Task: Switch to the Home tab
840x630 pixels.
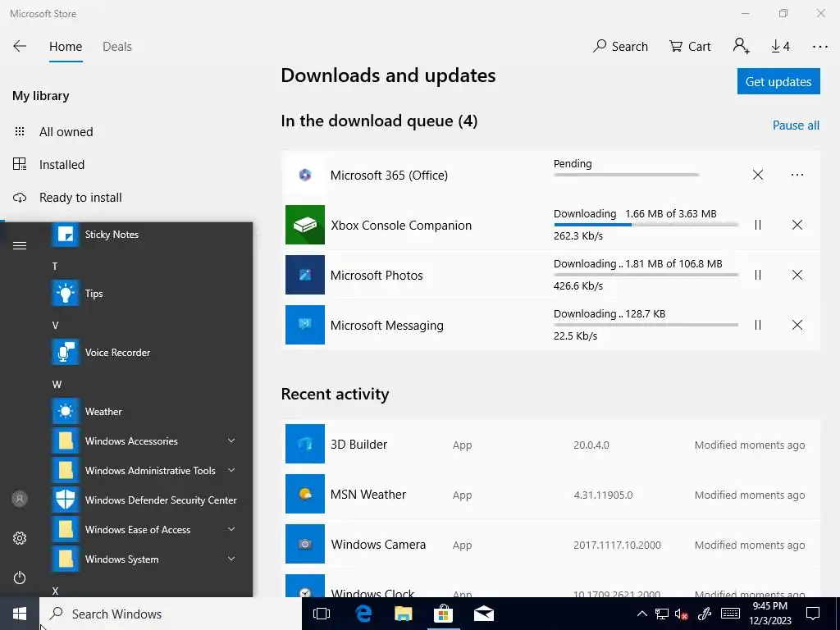Action: point(66,47)
